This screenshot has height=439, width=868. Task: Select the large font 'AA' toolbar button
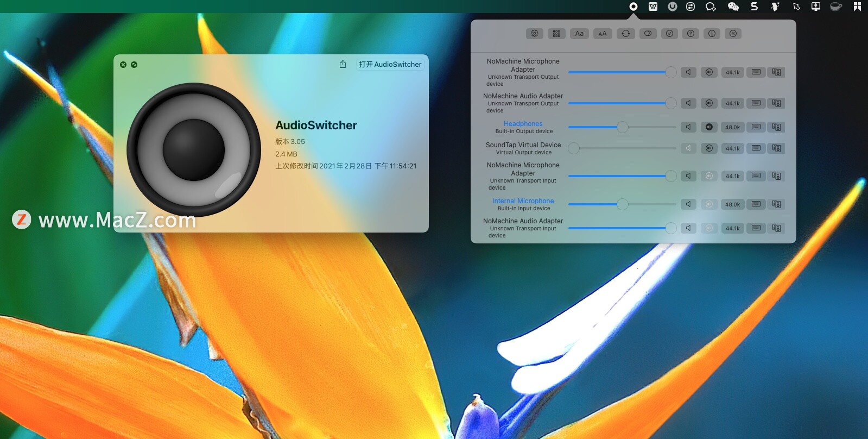tap(603, 34)
